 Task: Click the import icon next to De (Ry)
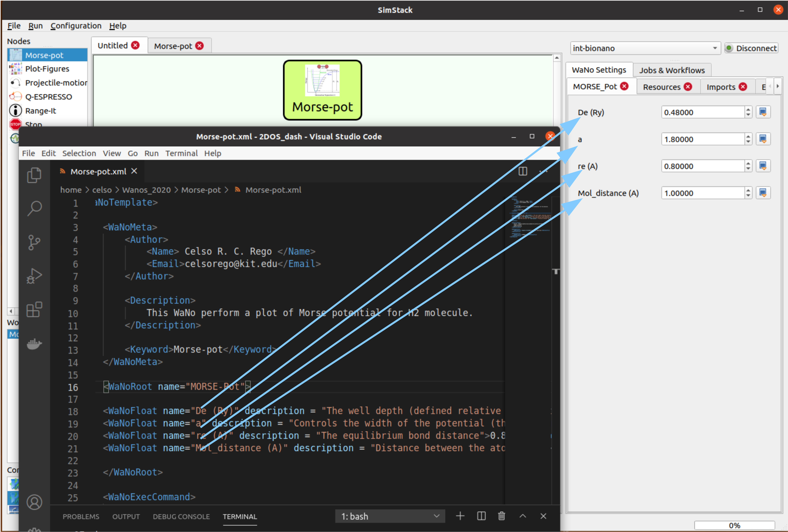click(763, 112)
